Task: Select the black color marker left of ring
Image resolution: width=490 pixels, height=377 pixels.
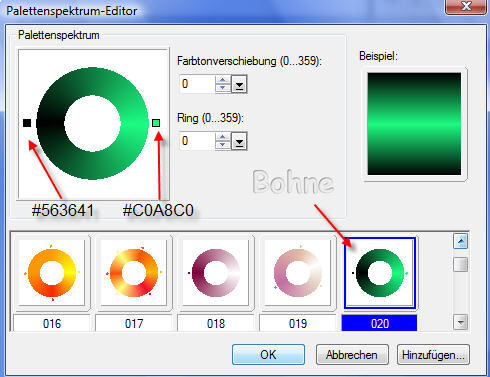Action: click(x=27, y=123)
